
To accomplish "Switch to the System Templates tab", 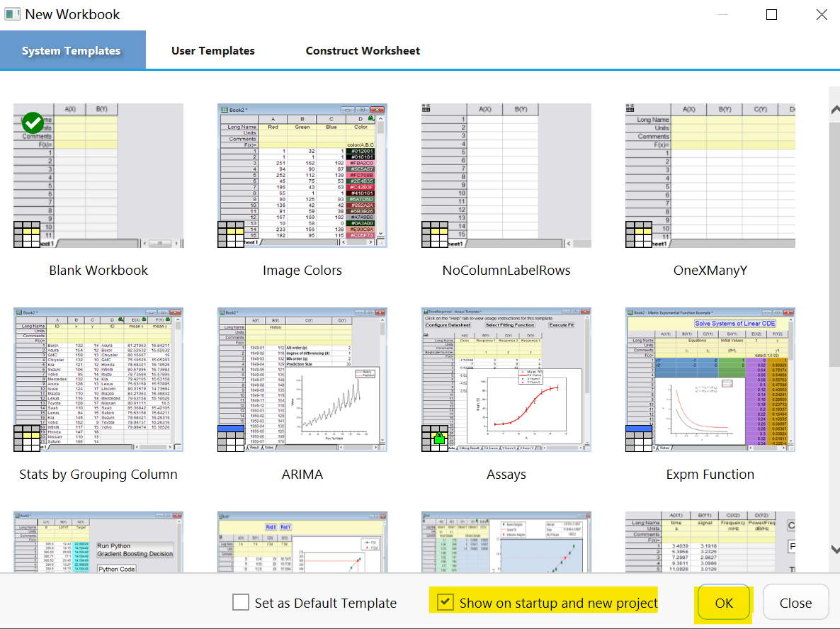I will [72, 50].
